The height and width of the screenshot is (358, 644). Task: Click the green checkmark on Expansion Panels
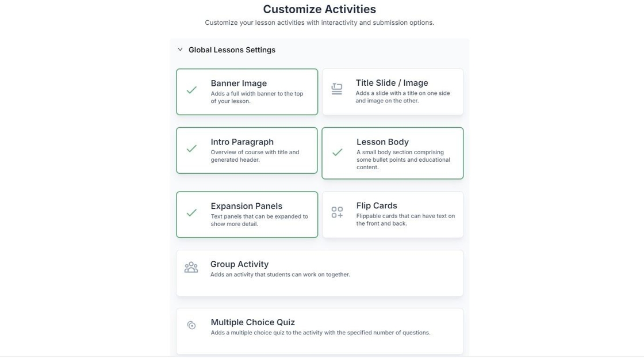[x=191, y=212]
